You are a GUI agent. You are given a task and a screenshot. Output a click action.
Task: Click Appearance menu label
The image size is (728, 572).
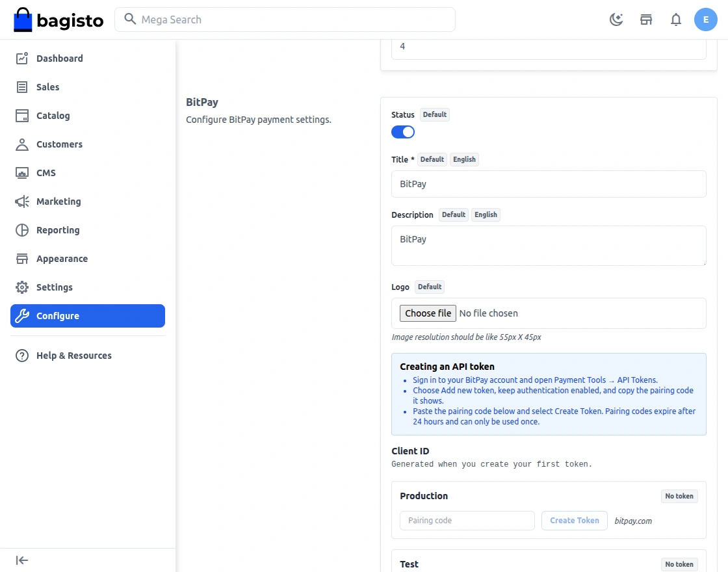tap(62, 259)
